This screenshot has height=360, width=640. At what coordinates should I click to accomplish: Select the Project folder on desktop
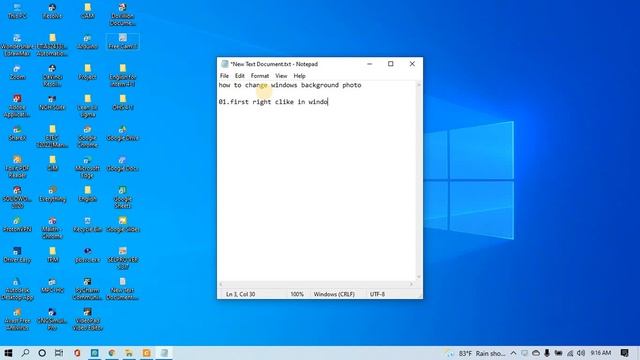[x=87, y=72]
